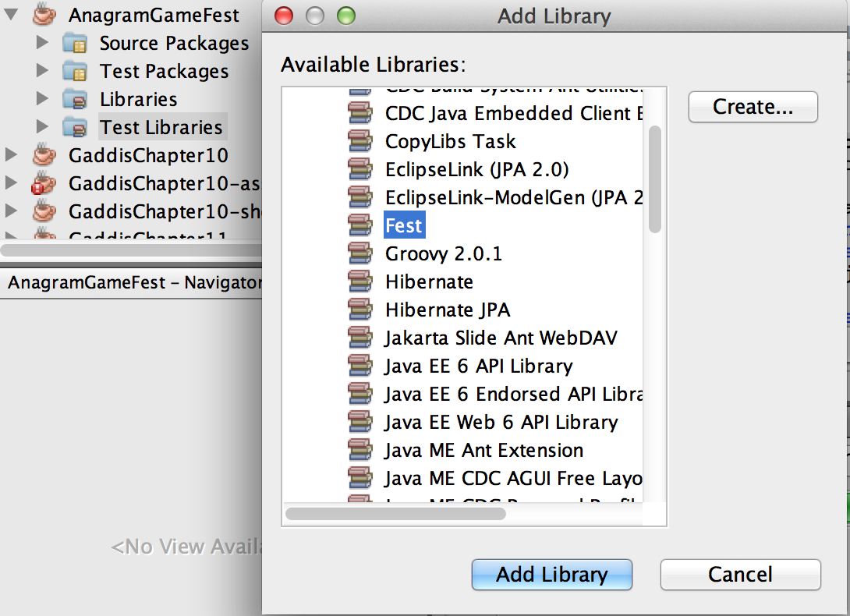The image size is (850, 616).
Task: Click the vertical scrollbar of library list
Action: [655, 179]
